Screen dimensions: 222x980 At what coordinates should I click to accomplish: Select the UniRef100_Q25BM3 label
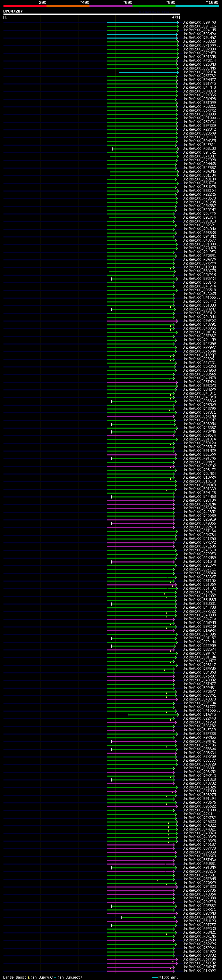tap(199, 64)
